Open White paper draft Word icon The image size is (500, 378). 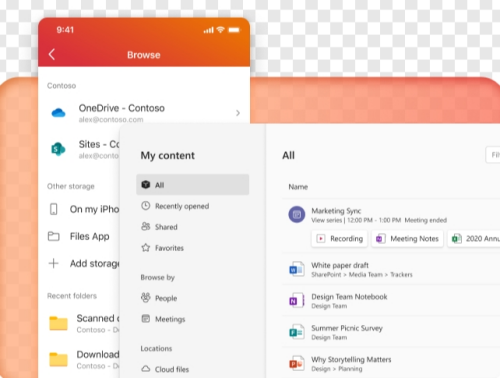[297, 269]
